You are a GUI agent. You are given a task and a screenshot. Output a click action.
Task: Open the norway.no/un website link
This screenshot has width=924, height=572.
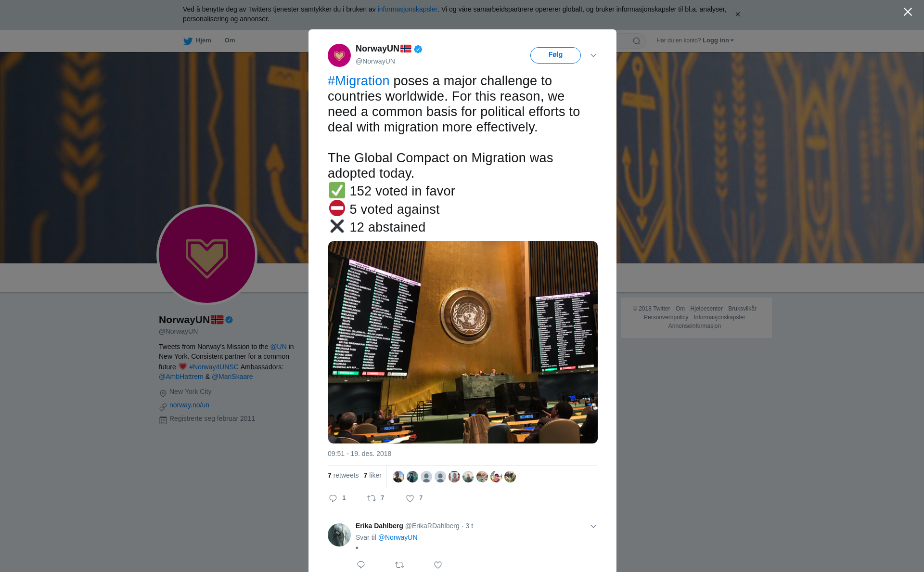click(x=189, y=405)
